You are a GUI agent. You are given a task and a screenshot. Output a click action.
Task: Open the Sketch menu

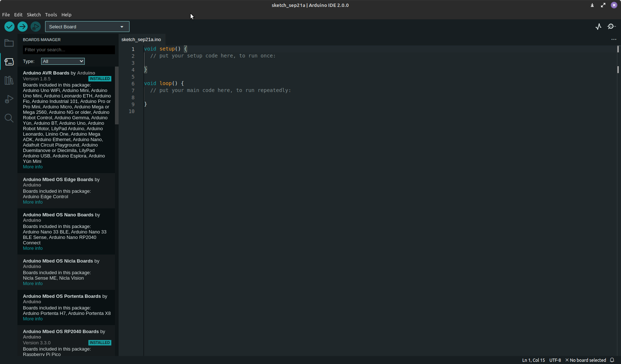point(34,15)
